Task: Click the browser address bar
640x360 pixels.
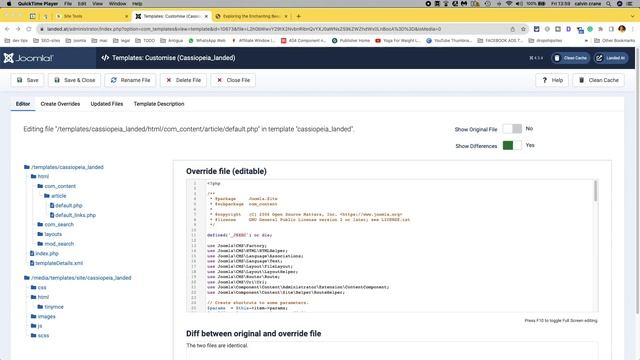Action: click(x=273, y=29)
